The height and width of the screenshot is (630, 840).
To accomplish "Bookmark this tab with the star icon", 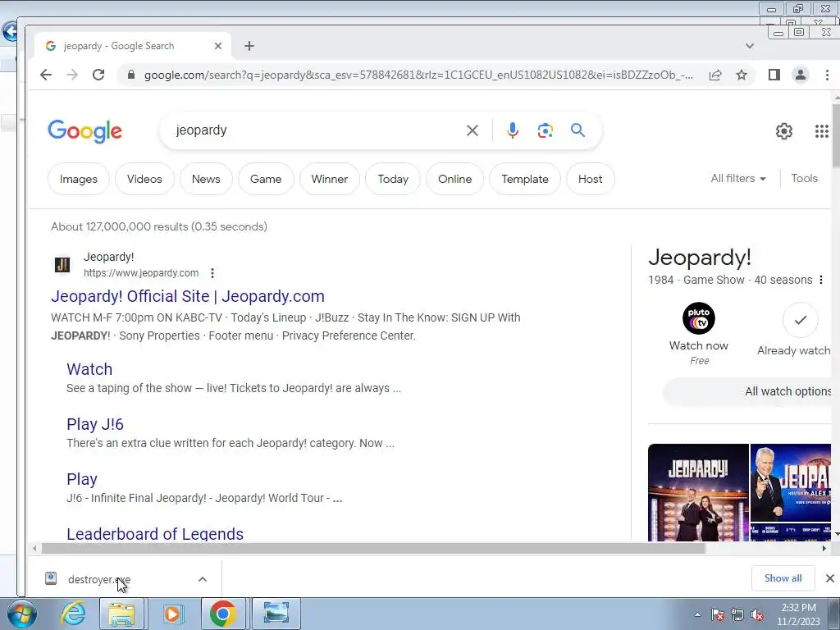I will point(742,75).
